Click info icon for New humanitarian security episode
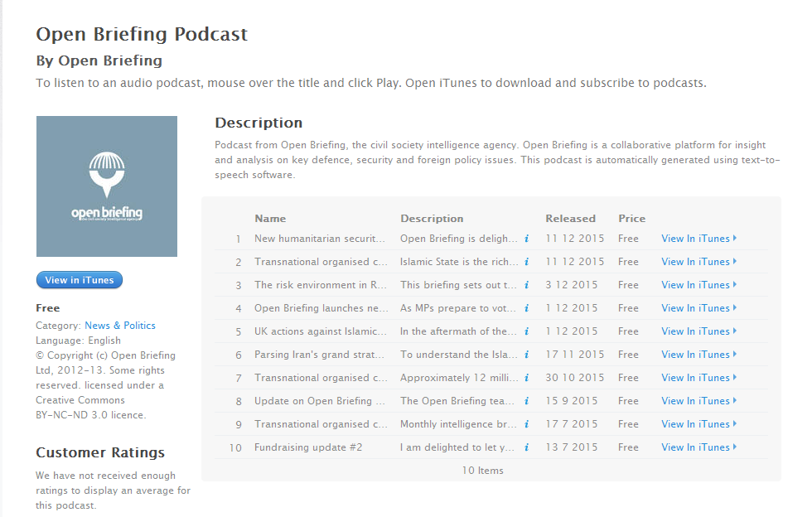This screenshot has width=812, height=517. coord(527,239)
